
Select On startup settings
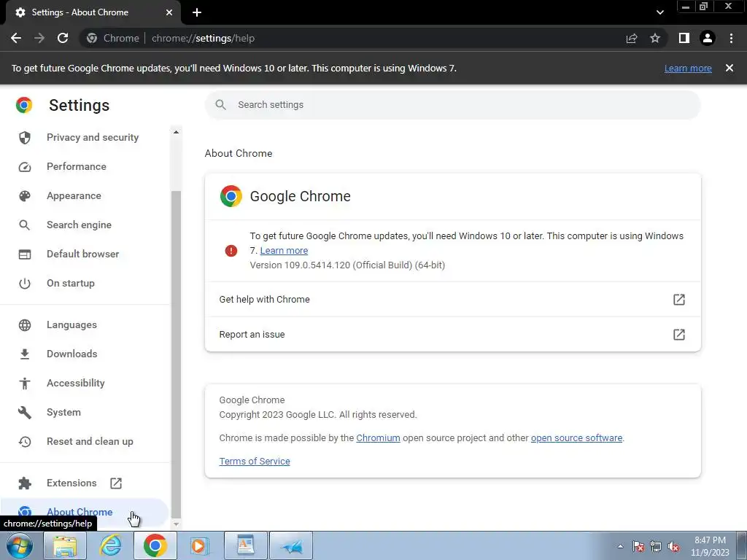[85, 284]
